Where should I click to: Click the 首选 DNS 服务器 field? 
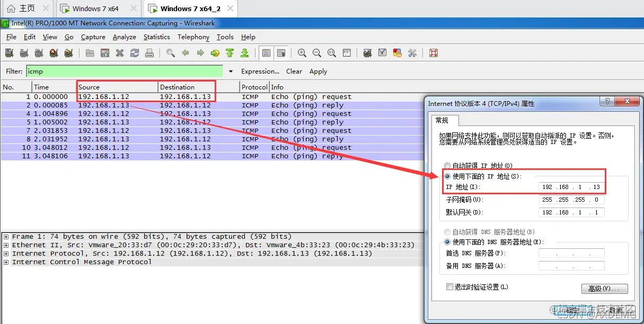(x=571, y=253)
